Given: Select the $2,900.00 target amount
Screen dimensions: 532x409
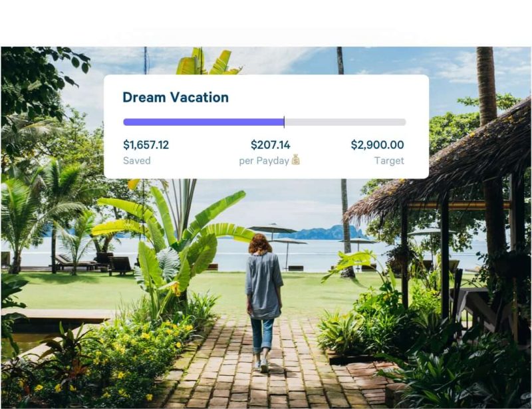Looking at the screenshot, I should 377,144.
